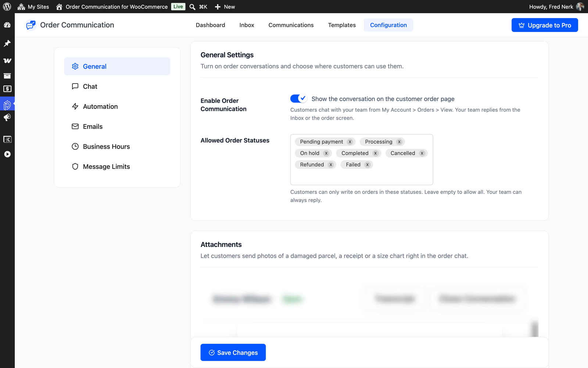Click the plus New item

click(225, 7)
